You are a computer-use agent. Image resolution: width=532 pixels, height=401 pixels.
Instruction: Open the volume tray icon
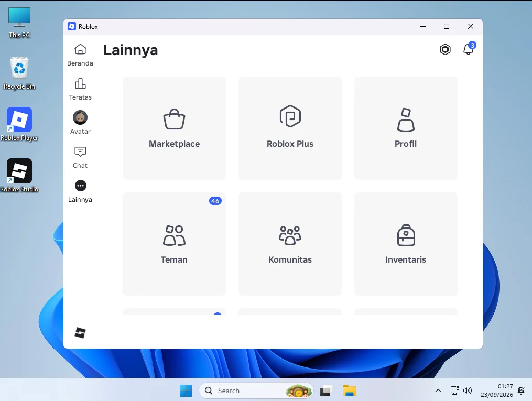click(468, 391)
